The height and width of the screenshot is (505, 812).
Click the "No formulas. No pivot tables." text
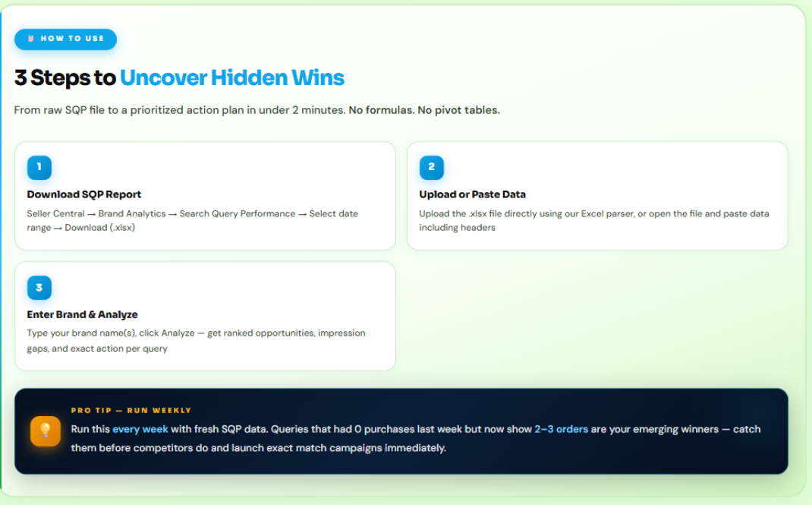click(x=424, y=110)
